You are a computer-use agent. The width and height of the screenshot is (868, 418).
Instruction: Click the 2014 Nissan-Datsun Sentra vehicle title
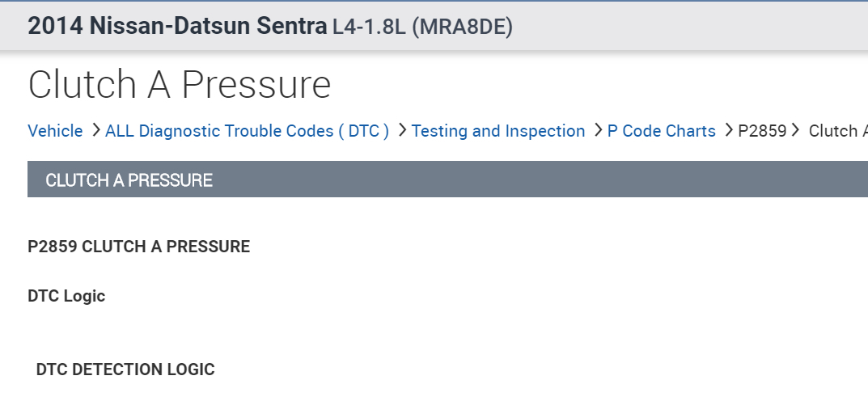tap(177, 26)
